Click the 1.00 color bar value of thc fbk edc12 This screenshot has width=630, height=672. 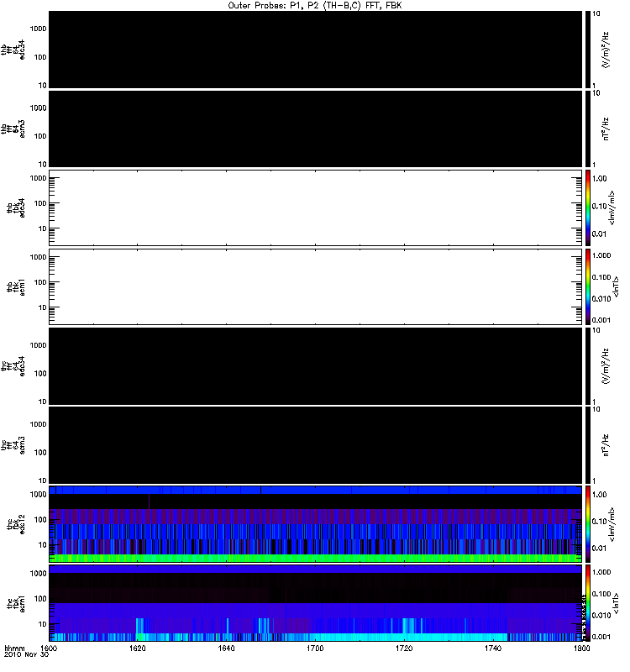tap(599, 495)
